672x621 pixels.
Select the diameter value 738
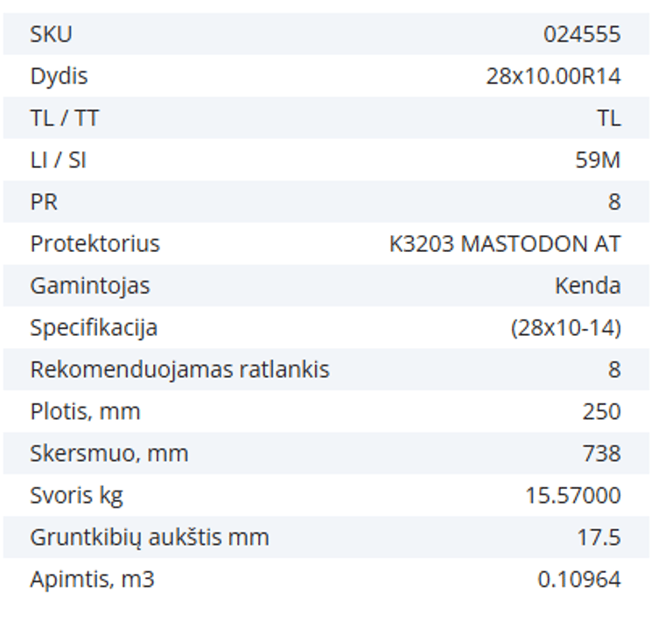(601, 453)
